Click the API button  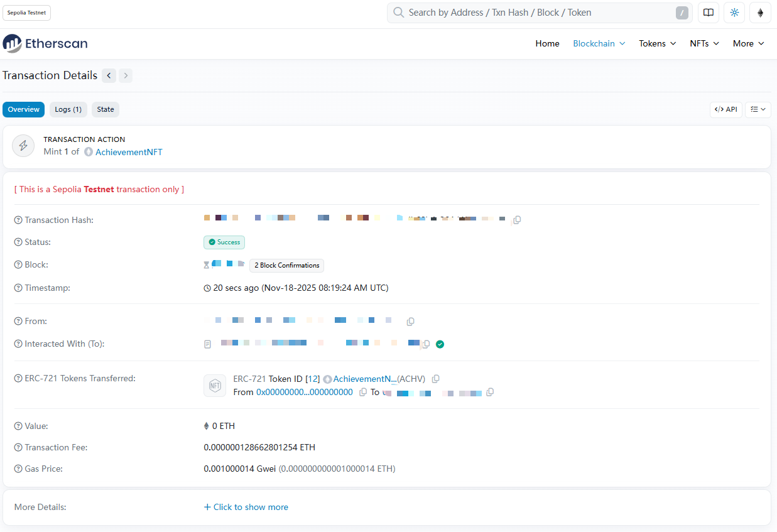725,109
